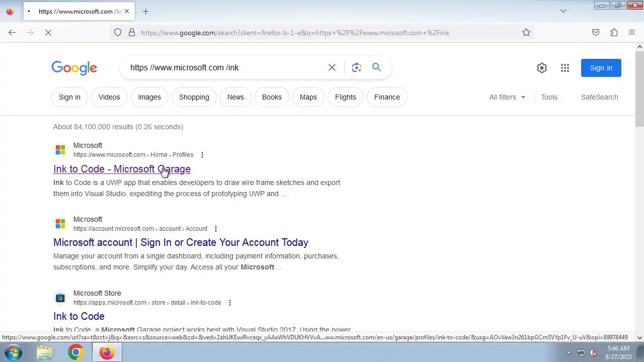This screenshot has width=644, height=362.
Task: Open the network tray icon
Action: 581,353
